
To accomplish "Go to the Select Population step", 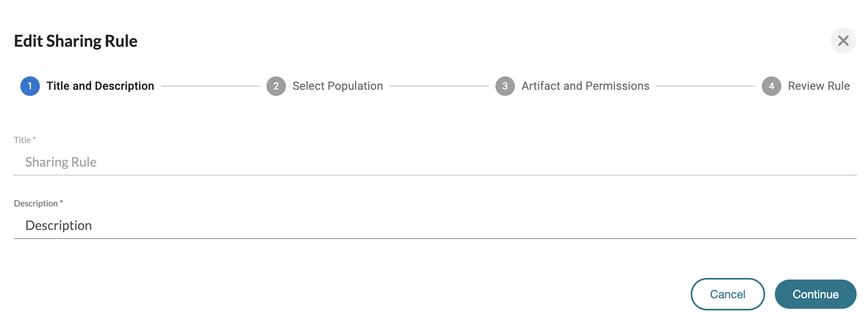I will 338,86.
